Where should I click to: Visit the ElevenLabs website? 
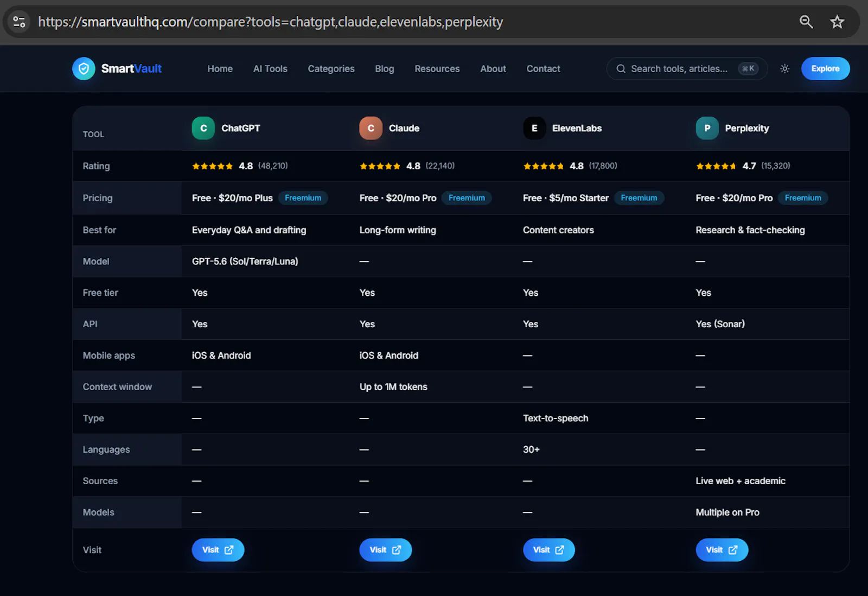pos(549,550)
